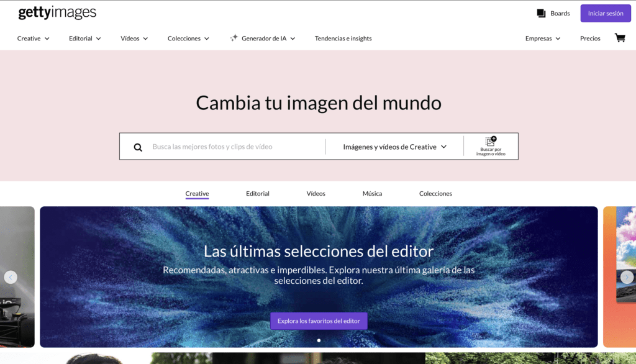Expand the Editorial navigation dropdown
The width and height of the screenshot is (636, 364).
(85, 39)
